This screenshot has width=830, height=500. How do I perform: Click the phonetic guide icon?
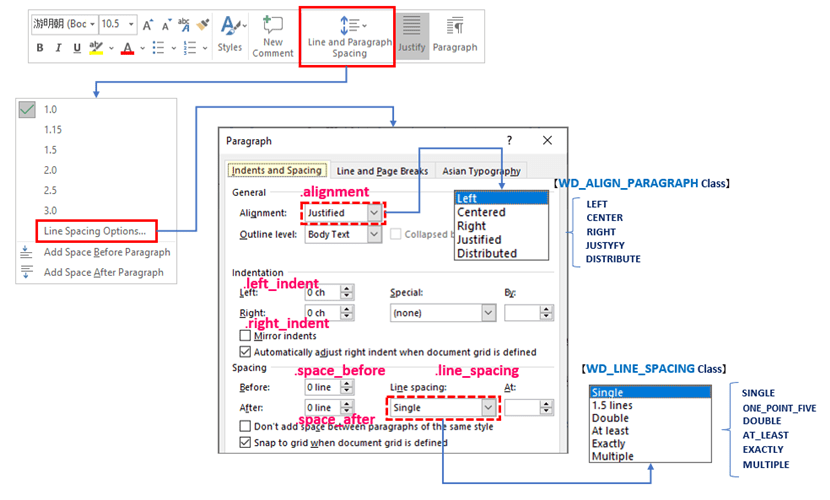[184, 24]
